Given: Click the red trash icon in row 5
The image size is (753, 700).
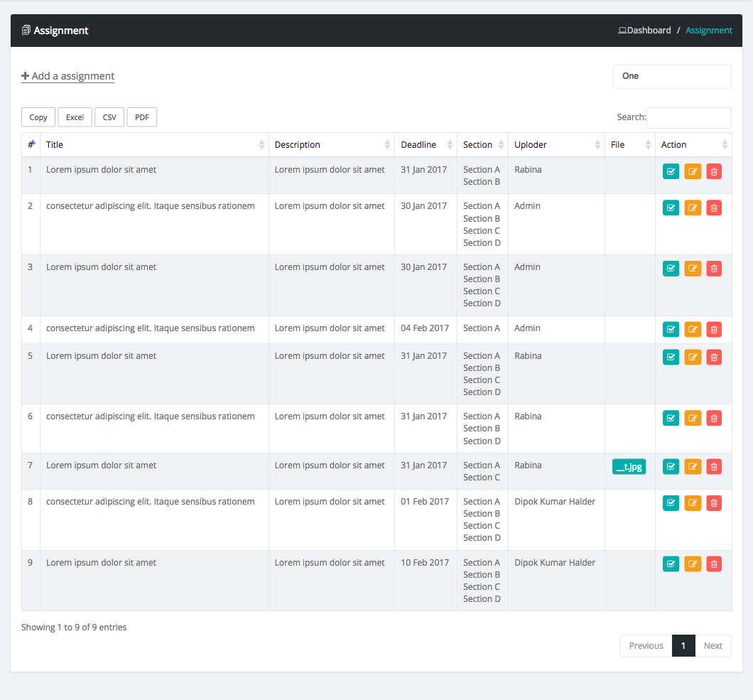Looking at the screenshot, I should [714, 357].
